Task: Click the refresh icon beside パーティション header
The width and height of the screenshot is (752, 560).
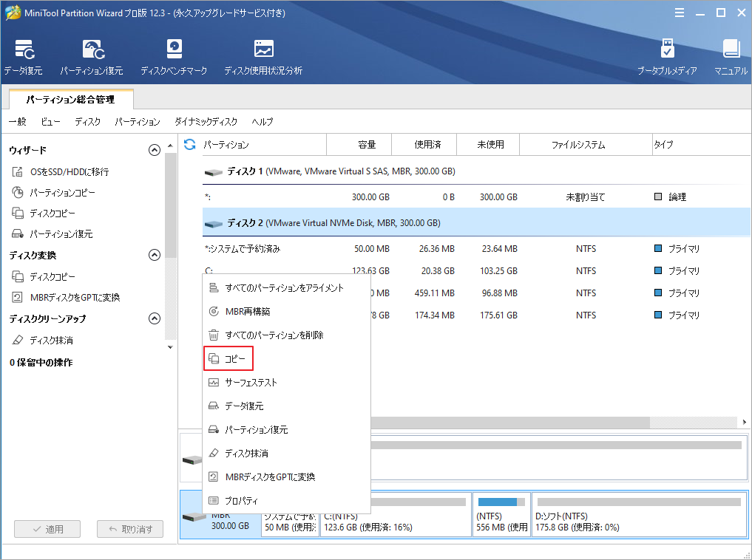Action: [190, 144]
